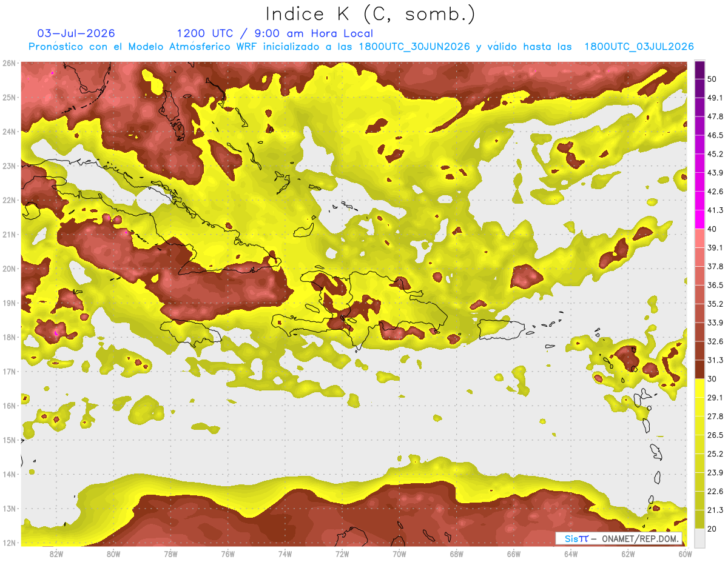Click the colorbar label '35.2'
The height and width of the screenshot is (562, 728).
715,304
